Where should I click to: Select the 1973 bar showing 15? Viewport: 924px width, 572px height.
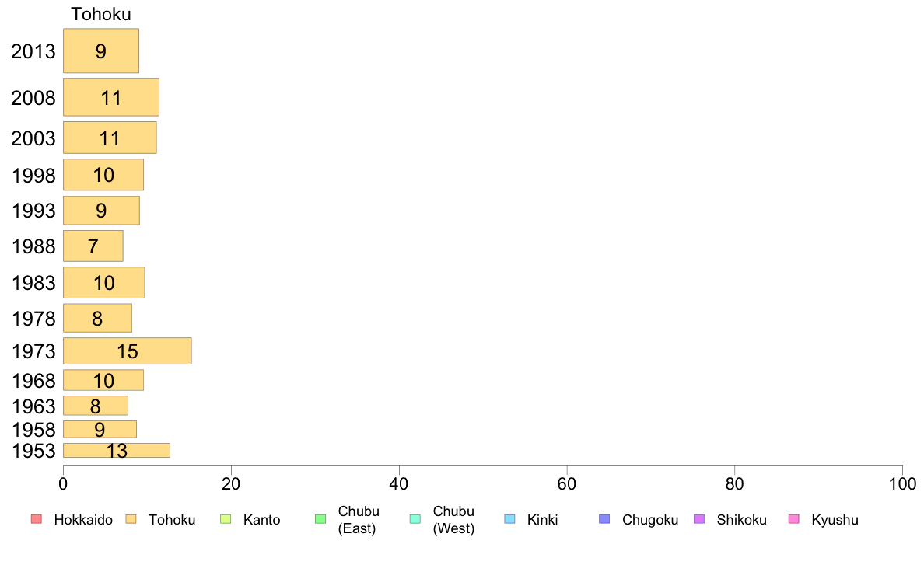coord(128,351)
